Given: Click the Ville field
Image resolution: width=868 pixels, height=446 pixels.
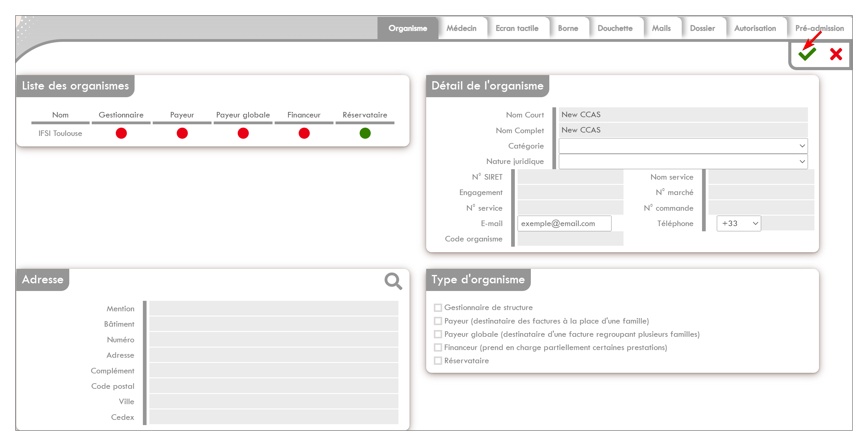Looking at the screenshot, I should [x=274, y=402].
